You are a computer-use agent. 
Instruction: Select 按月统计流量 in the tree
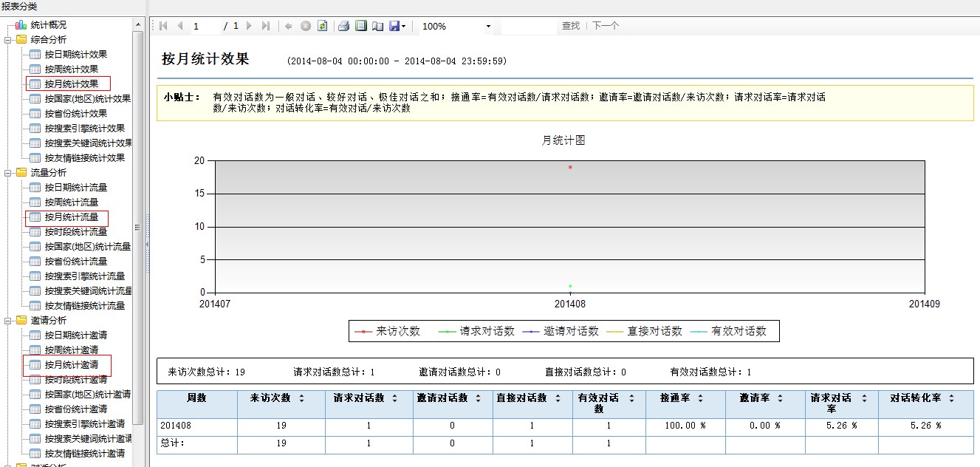point(71,217)
